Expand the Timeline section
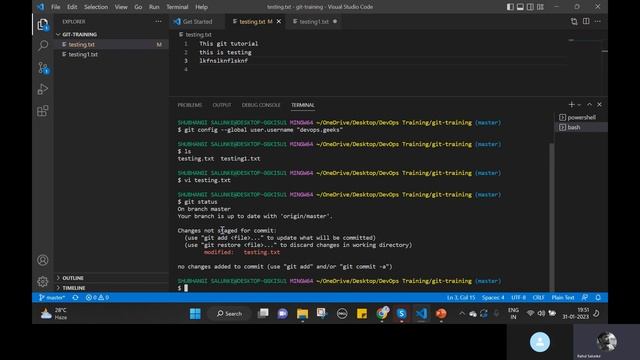 tap(111, 288)
